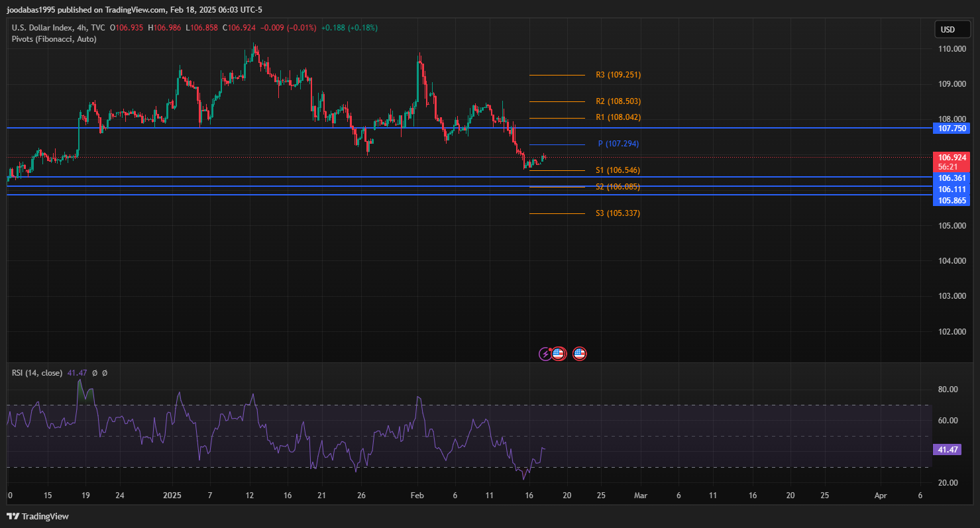Click the S3 (105.337) support label
Screen dimensions: 980x528
(x=618, y=213)
